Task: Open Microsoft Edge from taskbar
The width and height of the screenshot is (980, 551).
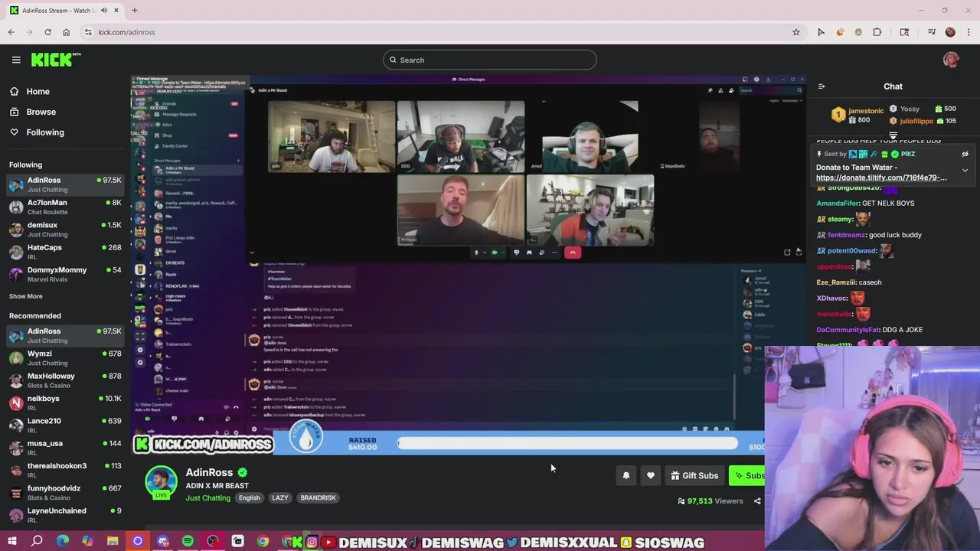Action: tap(62, 541)
